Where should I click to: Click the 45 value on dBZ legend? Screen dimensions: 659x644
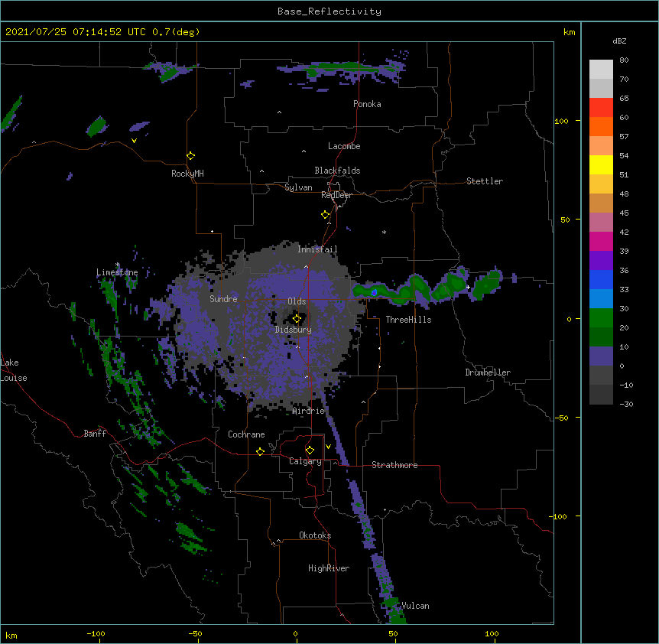tap(624, 213)
